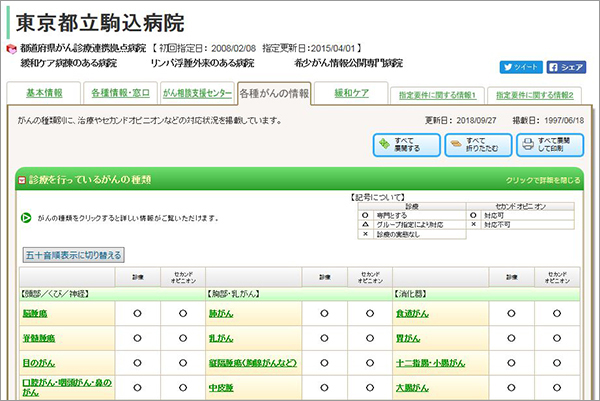Screen dimensions: 600x401
Task: Select the 各種がんの情報 tab
Action: pyautogui.click(x=274, y=93)
